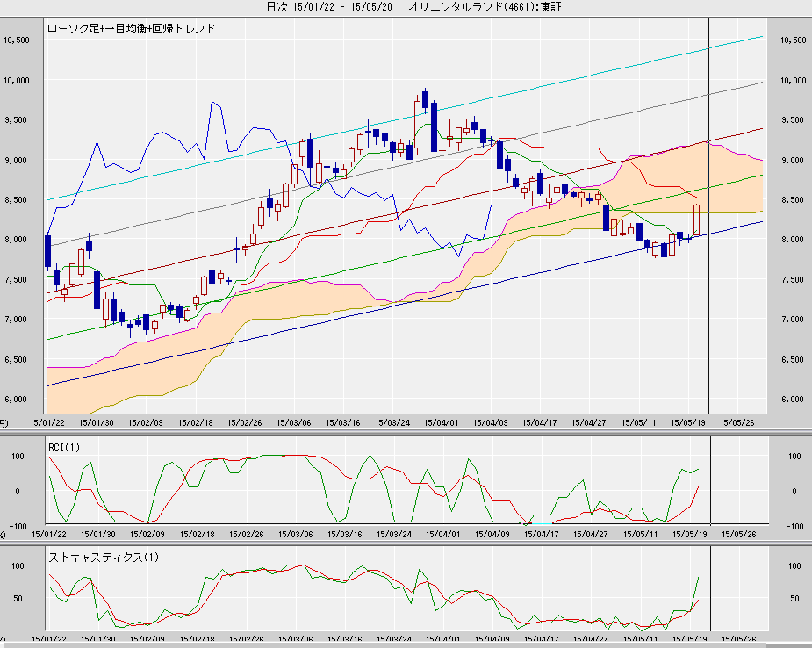The height and width of the screenshot is (648, 812).
Task: Click the 6,000 label on the left price axis
Action: pos(16,400)
